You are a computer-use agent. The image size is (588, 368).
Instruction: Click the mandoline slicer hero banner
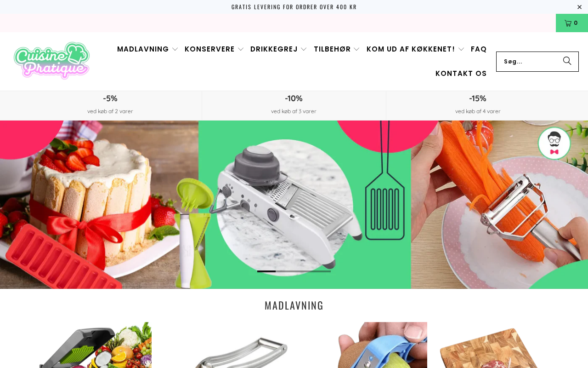(294, 205)
